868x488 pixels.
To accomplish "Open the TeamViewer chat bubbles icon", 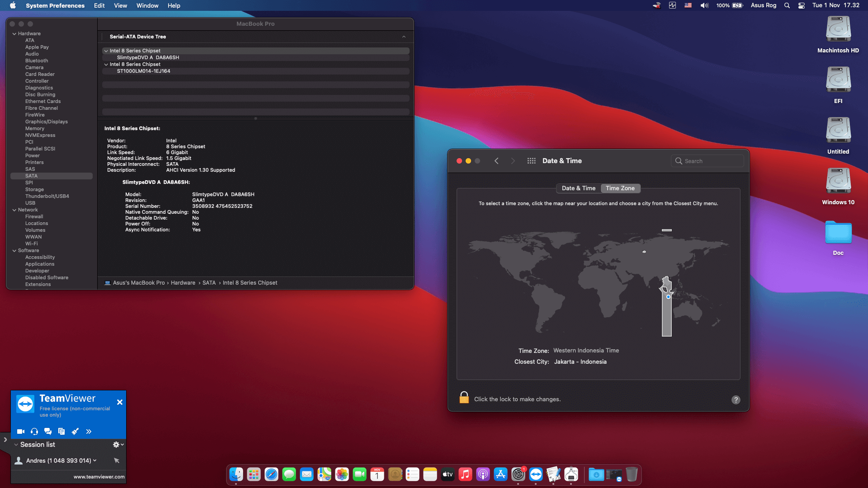I will pyautogui.click(x=48, y=432).
